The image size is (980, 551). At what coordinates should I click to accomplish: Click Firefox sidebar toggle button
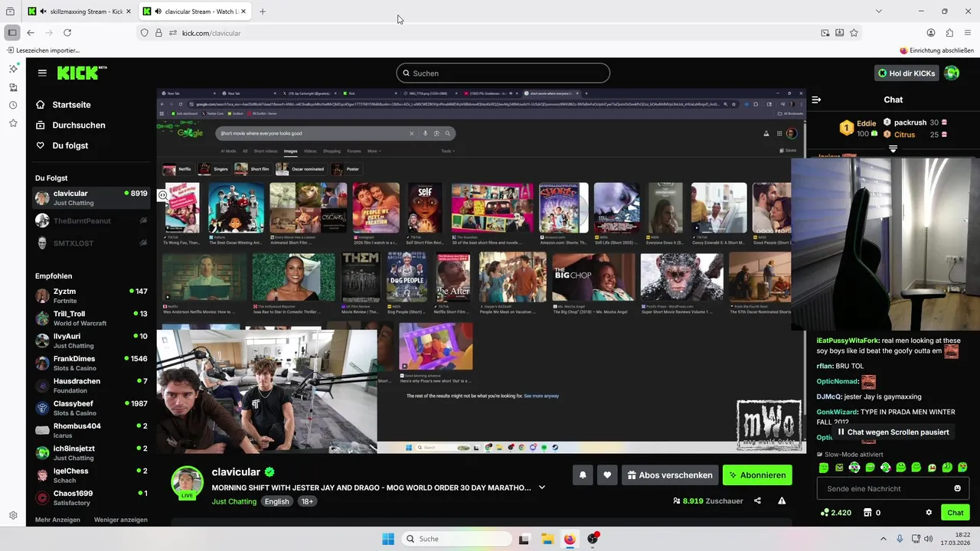click(11, 33)
